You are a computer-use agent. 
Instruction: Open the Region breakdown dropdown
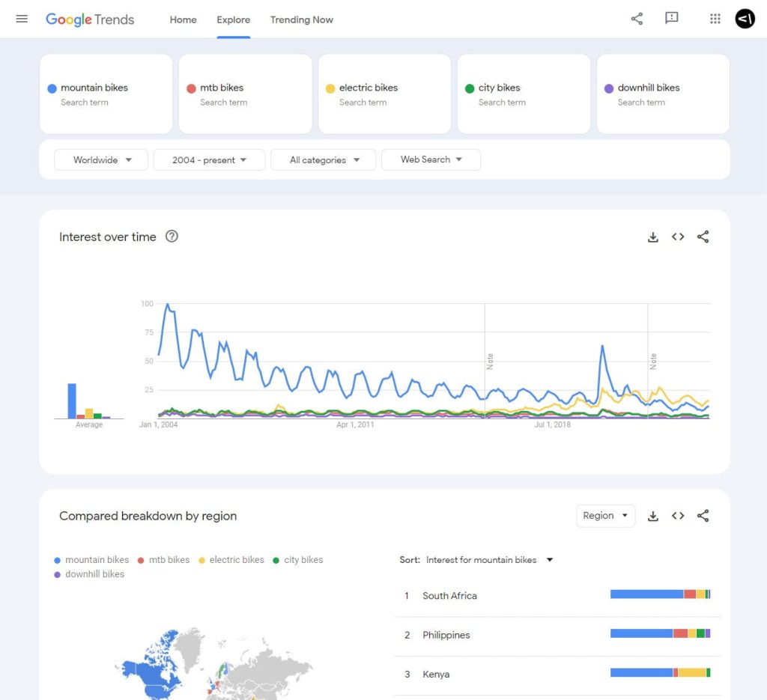605,515
